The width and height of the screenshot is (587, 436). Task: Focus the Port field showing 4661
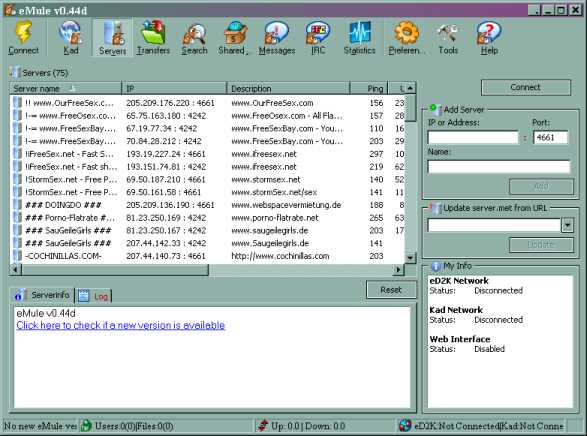point(550,137)
